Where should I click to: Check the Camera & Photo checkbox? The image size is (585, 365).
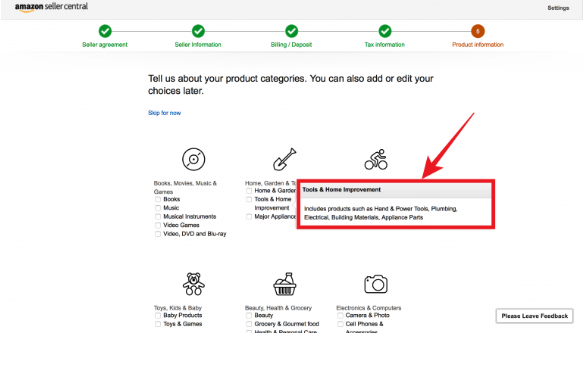point(340,315)
